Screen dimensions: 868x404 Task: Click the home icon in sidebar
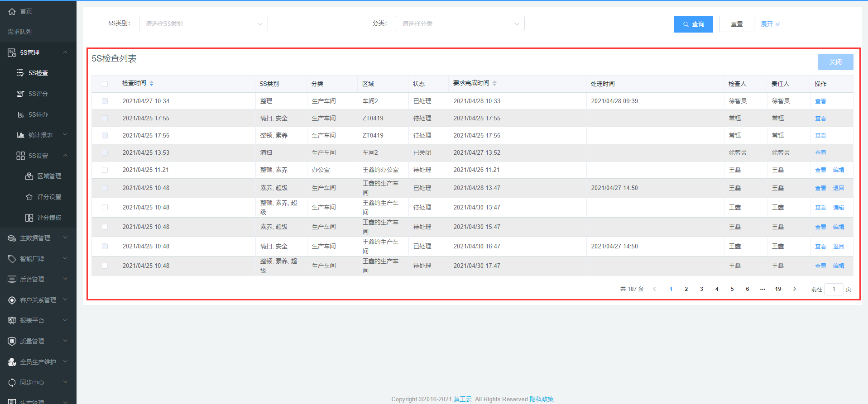[x=12, y=11]
